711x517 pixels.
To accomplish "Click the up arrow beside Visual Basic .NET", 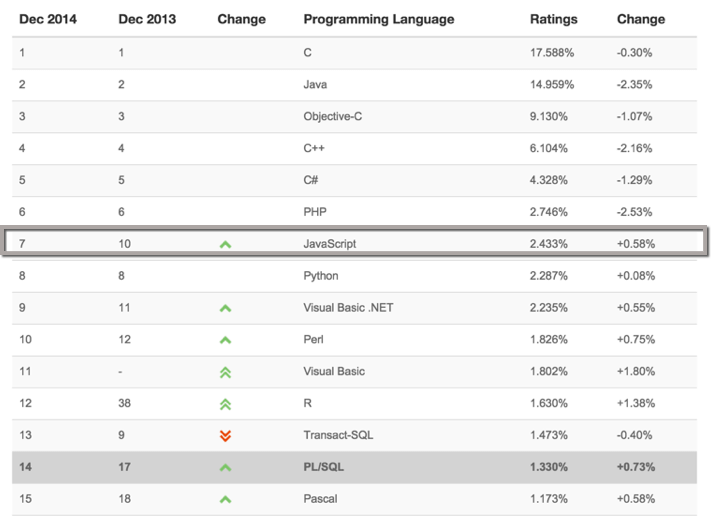I will point(225,308).
